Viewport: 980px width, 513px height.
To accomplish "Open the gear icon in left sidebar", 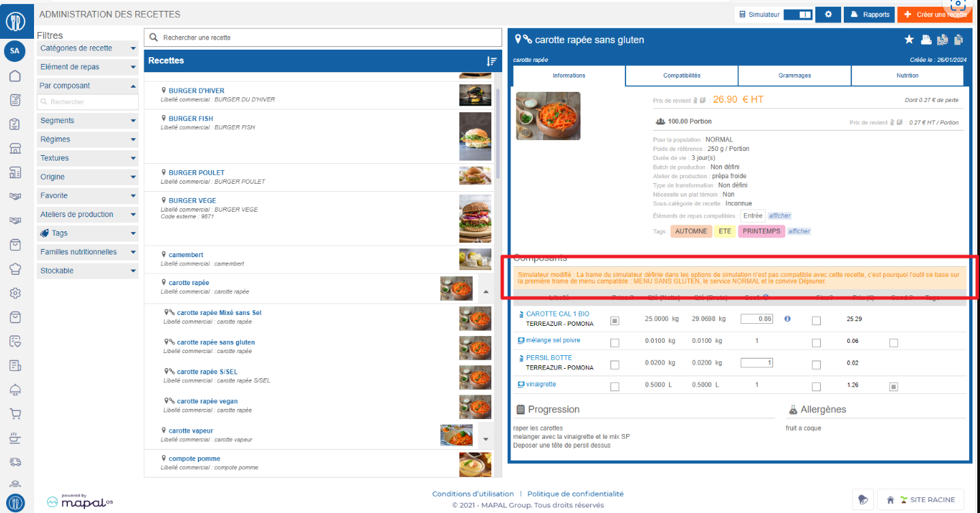I will (x=15, y=293).
